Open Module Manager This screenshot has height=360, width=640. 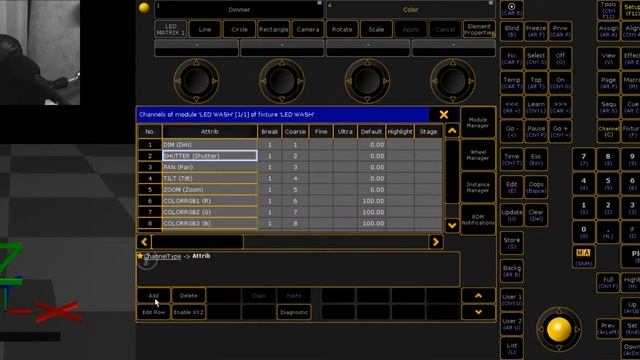478,123
